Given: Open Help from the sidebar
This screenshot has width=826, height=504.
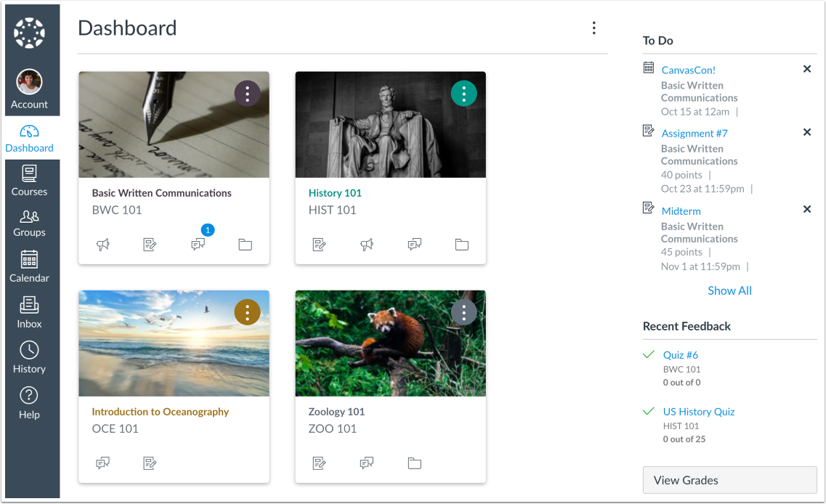Looking at the screenshot, I should coord(29,404).
